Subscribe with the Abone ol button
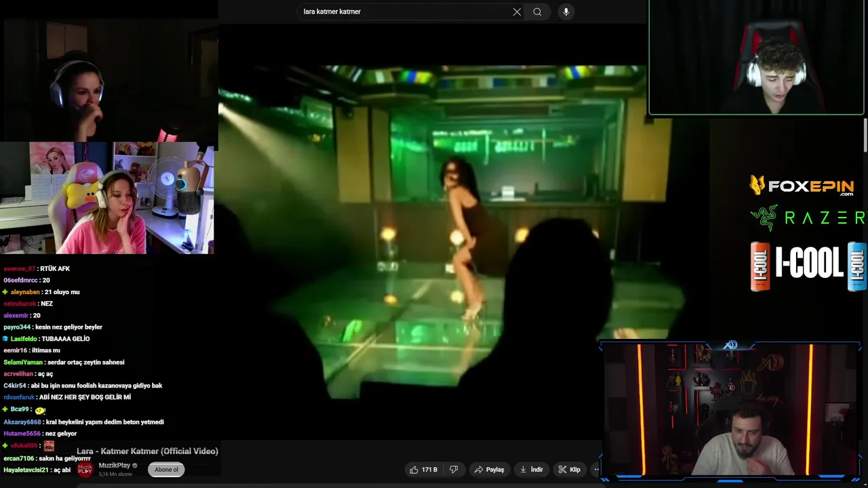The width and height of the screenshot is (868, 488). [166, 470]
